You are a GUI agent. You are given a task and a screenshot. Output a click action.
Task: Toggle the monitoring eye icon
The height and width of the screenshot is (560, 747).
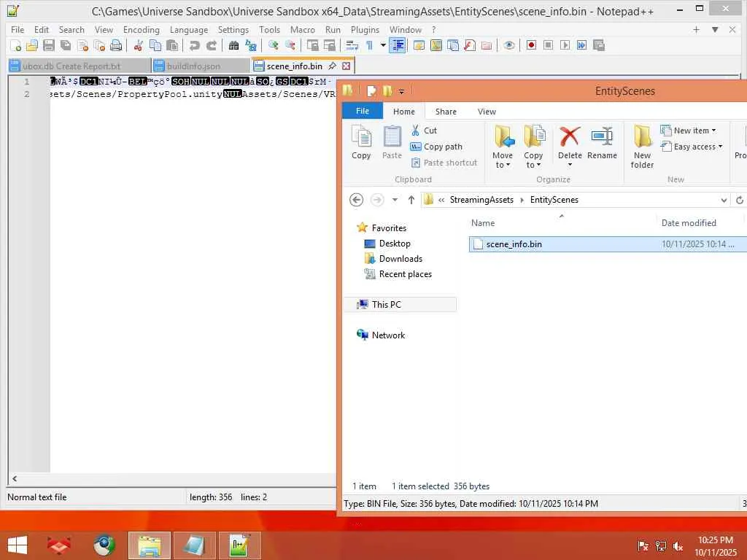tap(508, 45)
